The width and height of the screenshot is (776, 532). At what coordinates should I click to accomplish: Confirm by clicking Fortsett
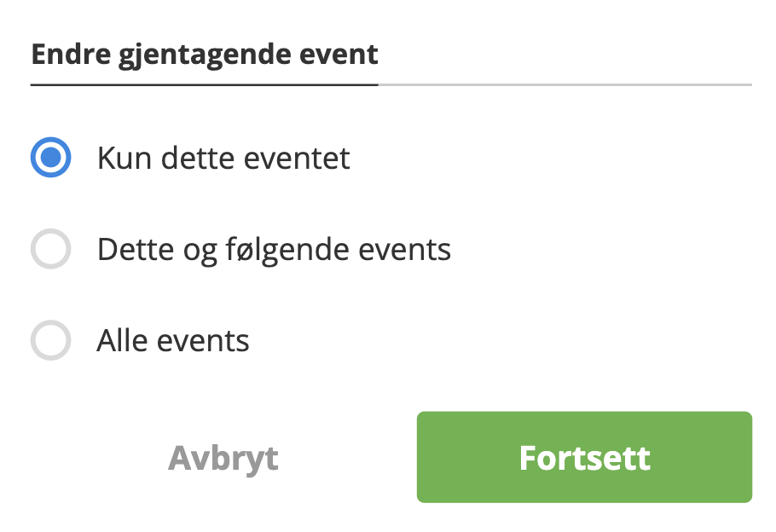pyautogui.click(x=584, y=458)
